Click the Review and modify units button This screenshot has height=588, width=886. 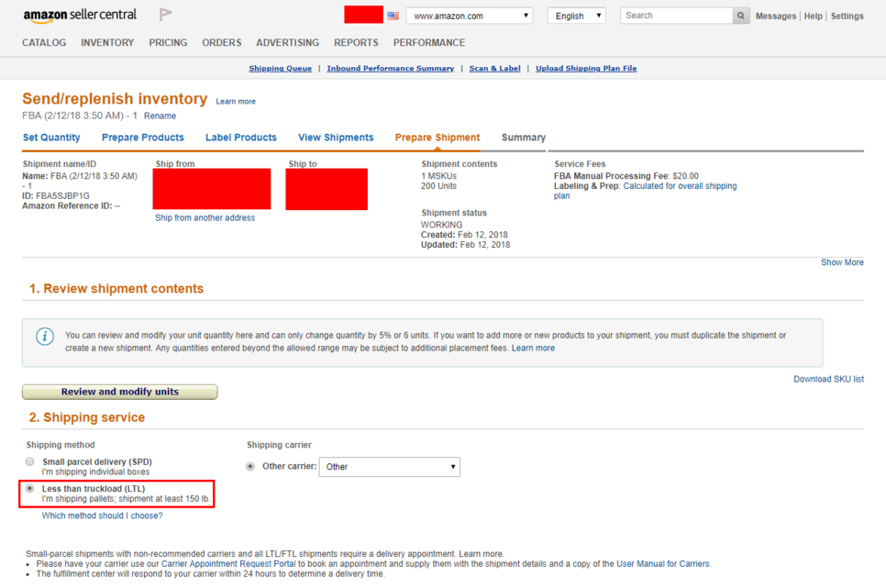click(x=120, y=392)
